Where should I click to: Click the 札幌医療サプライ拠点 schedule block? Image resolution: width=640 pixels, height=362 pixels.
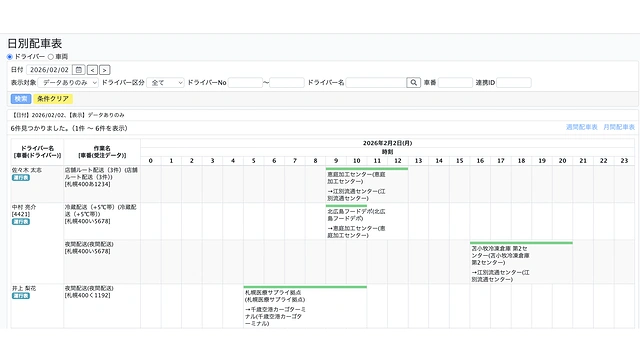pyautogui.click(x=305, y=307)
